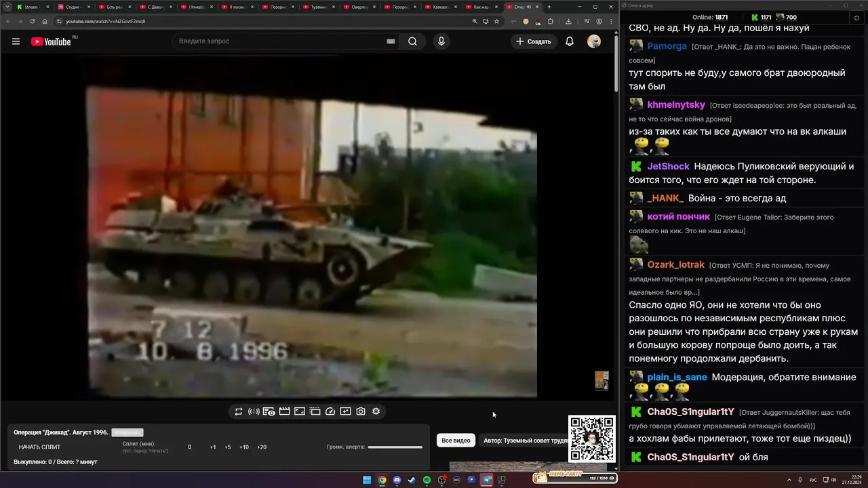Screen dimensions: 868x488
Task: Click the loop icon in the video toolbar
Action: tap(239, 411)
